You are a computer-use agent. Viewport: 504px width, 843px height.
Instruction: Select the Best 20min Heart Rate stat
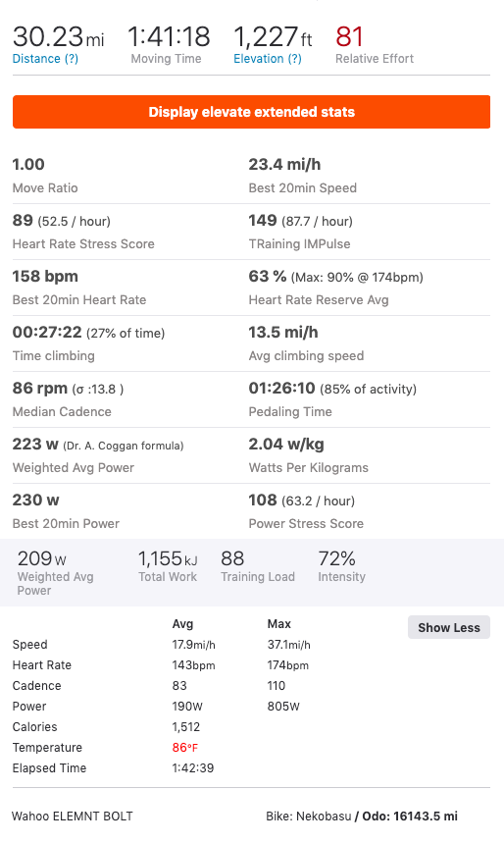coord(79,288)
